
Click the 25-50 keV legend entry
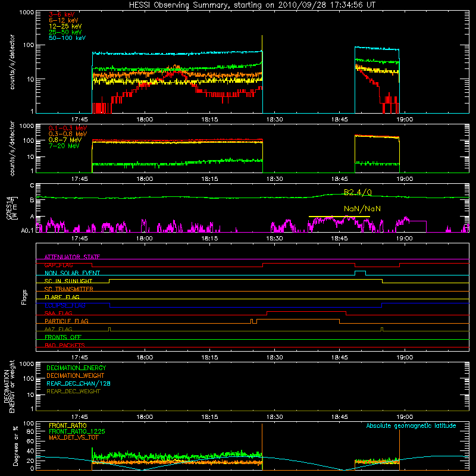pyautogui.click(x=65, y=32)
